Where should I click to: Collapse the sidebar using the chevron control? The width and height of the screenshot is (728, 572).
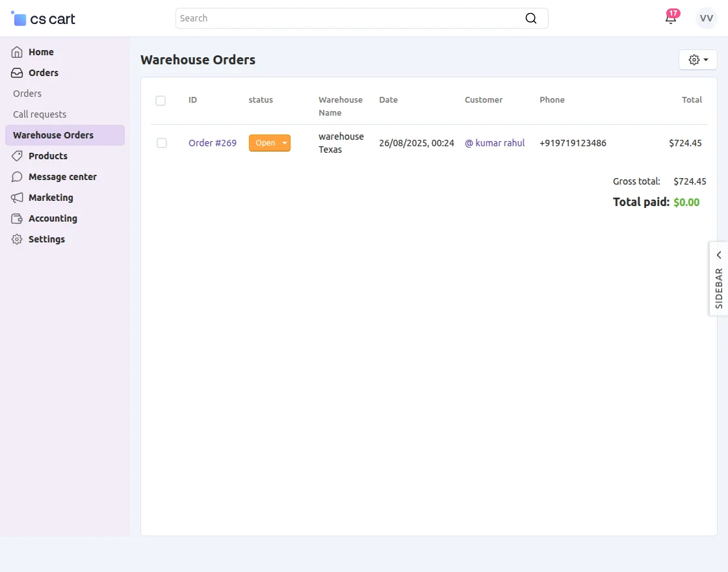718,255
